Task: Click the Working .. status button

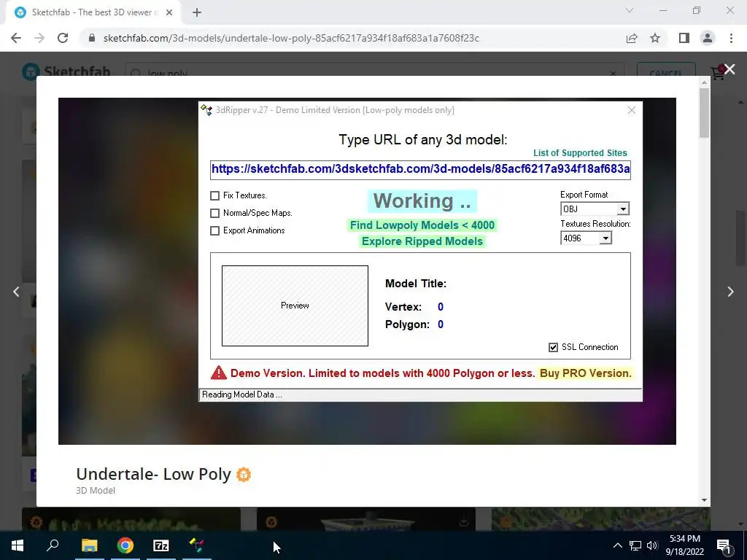Action: point(422,201)
